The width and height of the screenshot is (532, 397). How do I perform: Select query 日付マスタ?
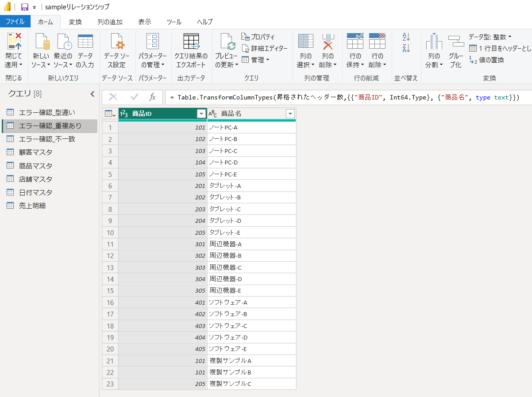50,192
